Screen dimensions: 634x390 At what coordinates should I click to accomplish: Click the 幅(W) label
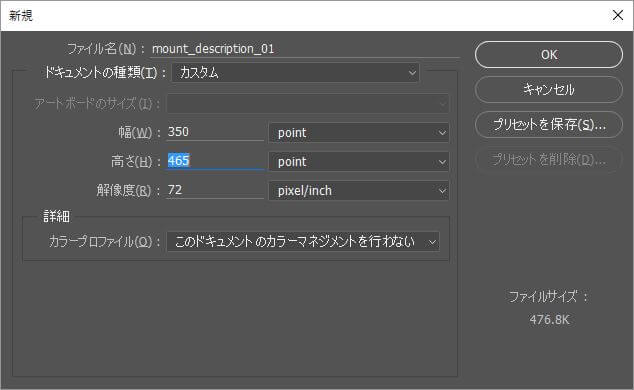139,132
